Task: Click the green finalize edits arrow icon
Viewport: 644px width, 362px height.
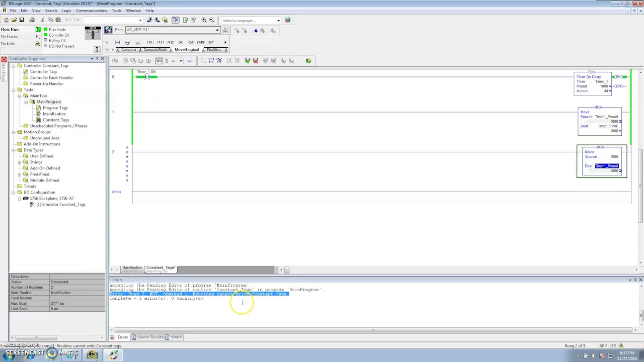Action: click(308, 61)
